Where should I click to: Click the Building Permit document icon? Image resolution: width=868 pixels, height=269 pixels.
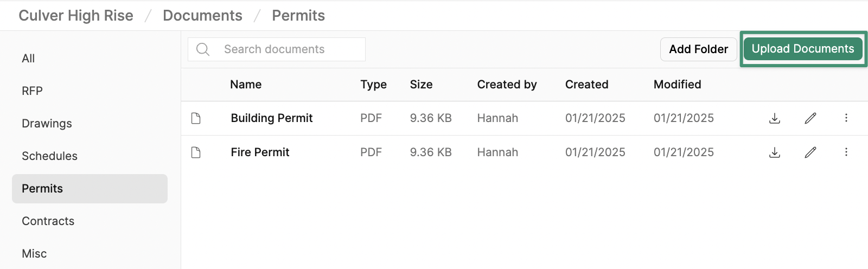196,118
